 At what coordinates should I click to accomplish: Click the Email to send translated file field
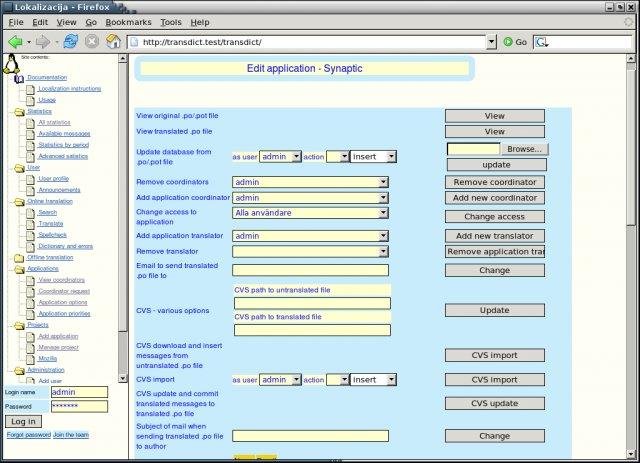310,270
